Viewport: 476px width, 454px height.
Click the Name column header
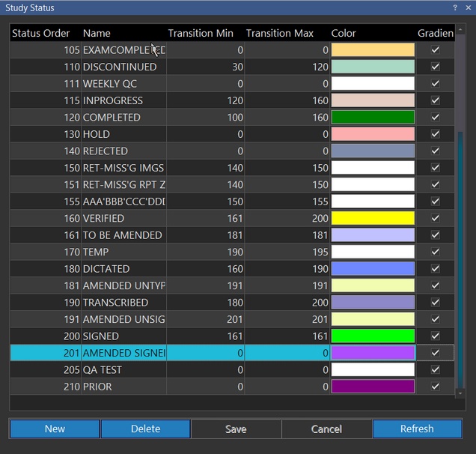click(97, 33)
